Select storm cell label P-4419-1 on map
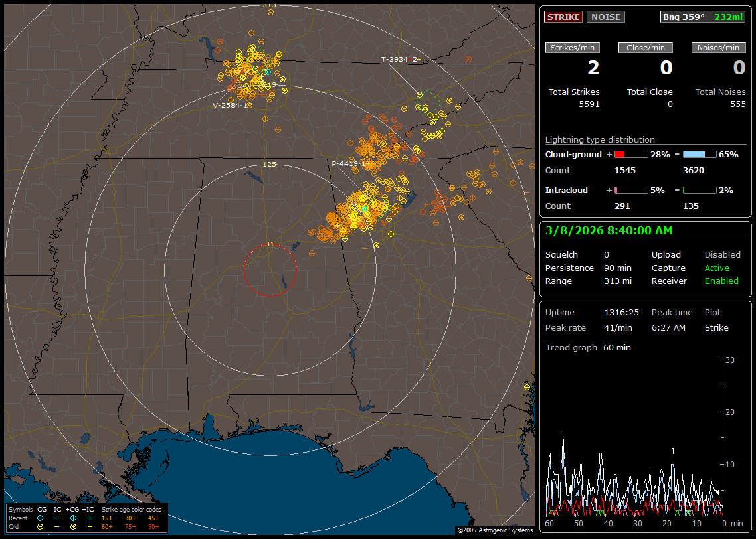756x539 pixels. [349, 163]
